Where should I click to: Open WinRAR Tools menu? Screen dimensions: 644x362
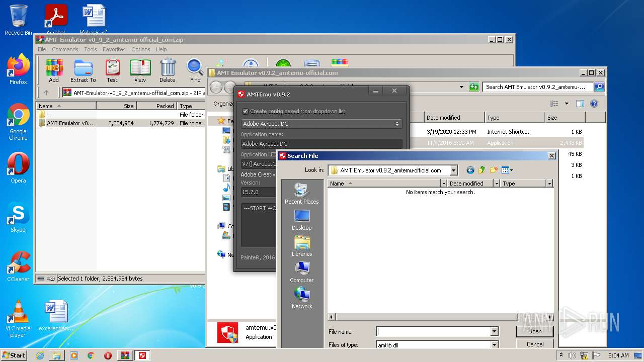pos(91,49)
